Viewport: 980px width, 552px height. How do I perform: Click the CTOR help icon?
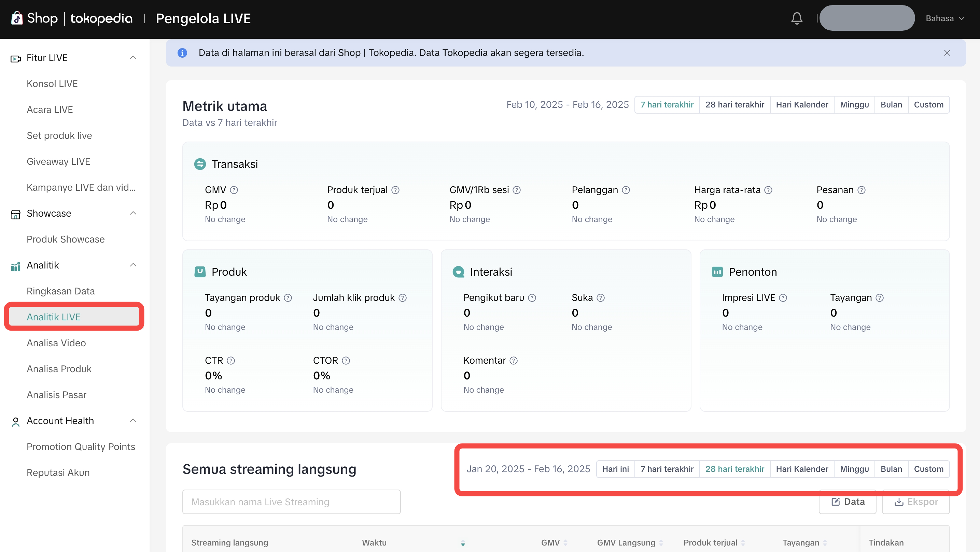346,360
